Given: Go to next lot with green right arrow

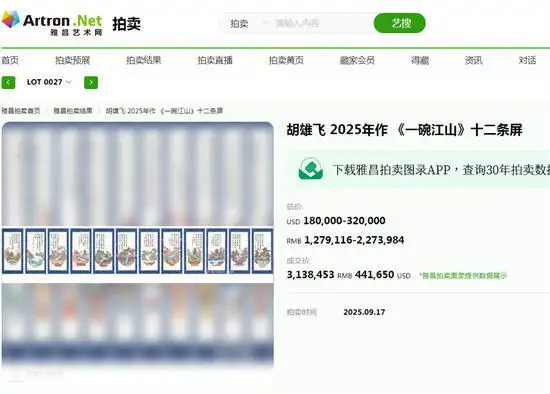Looking at the screenshot, I should (x=91, y=82).
